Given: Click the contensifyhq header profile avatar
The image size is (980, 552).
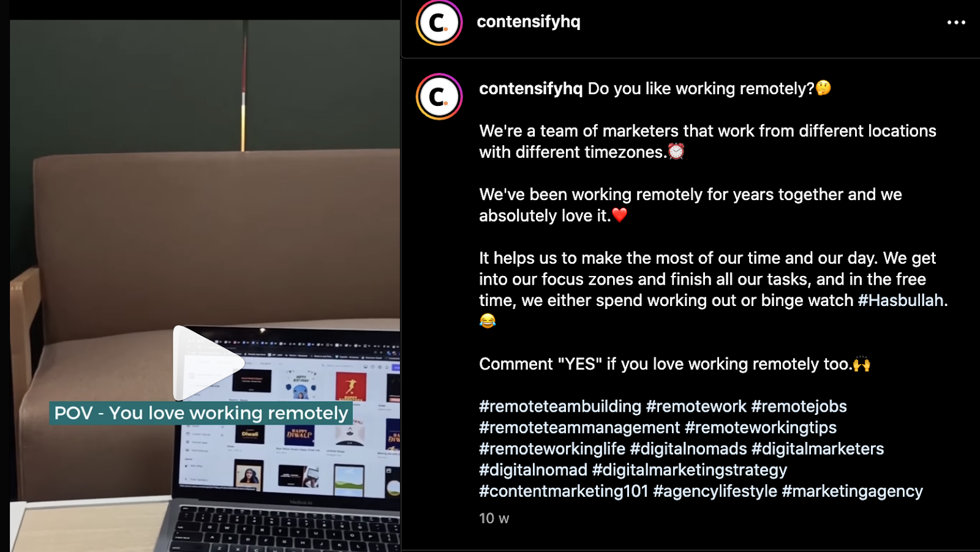Looking at the screenshot, I should tap(439, 23).
